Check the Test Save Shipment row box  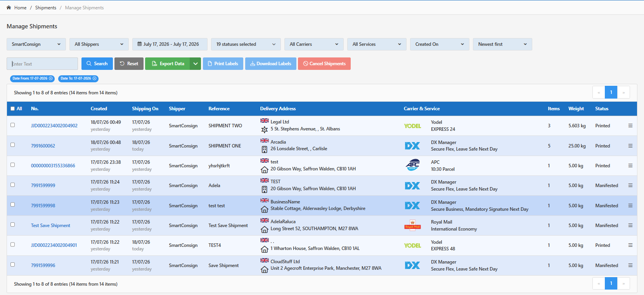13,225
